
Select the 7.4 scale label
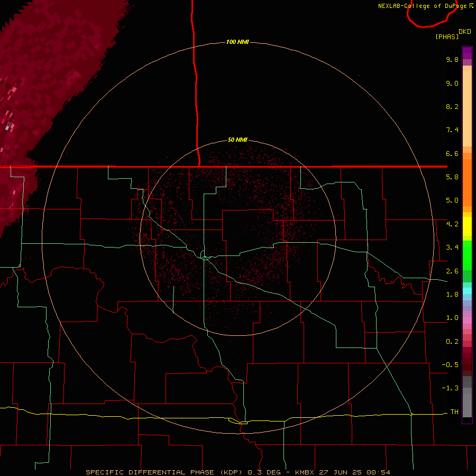pos(452,130)
